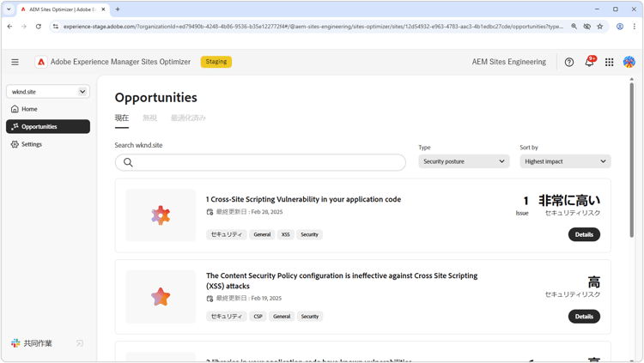Open the browser profile icon
This screenshot has width=644, height=363.
(x=620, y=27)
